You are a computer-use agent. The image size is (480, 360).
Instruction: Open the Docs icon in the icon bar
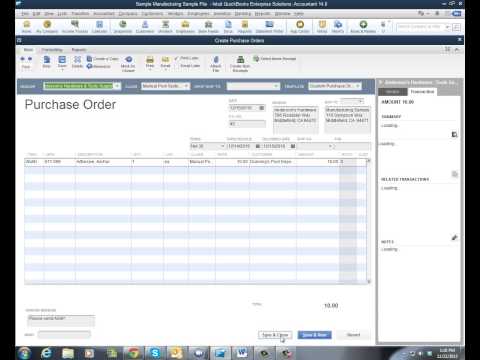click(228, 26)
